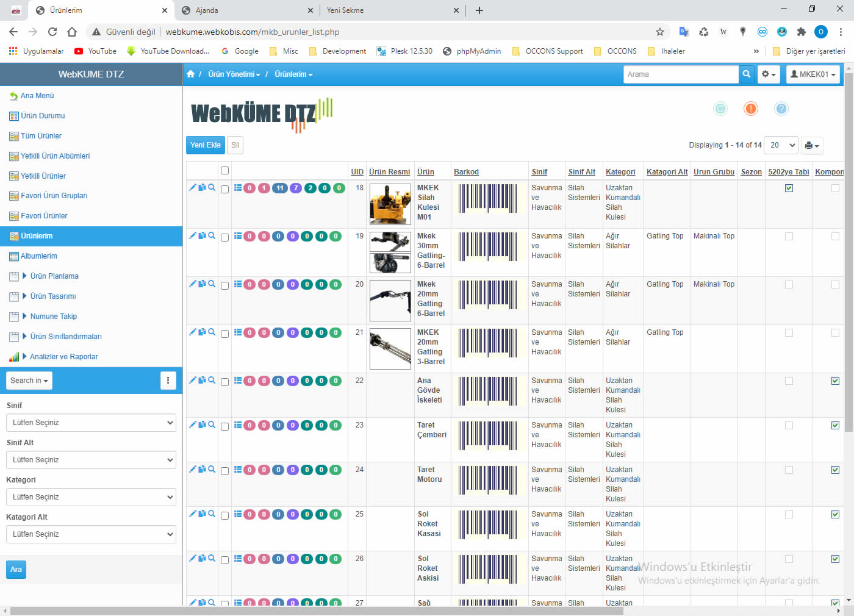Click the pink badge showing 1 for UID 18
Image resolution: width=854 pixels, height=616 pixels.
(264, 188)
